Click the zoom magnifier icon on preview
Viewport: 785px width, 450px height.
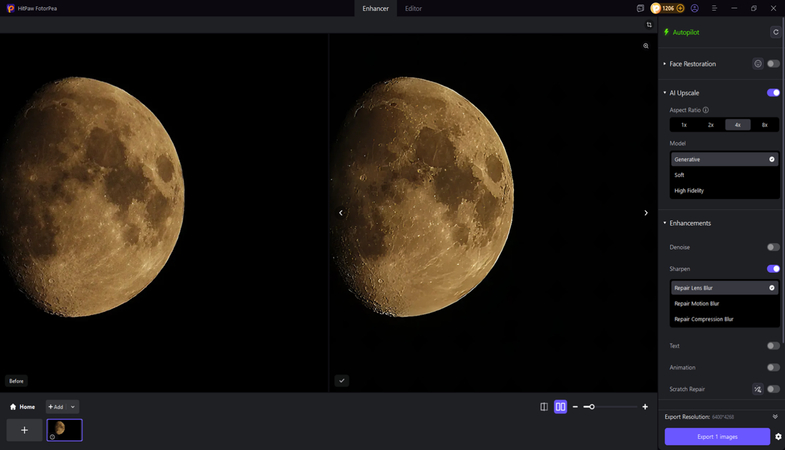pyautogui.click(x=646, y=46)
